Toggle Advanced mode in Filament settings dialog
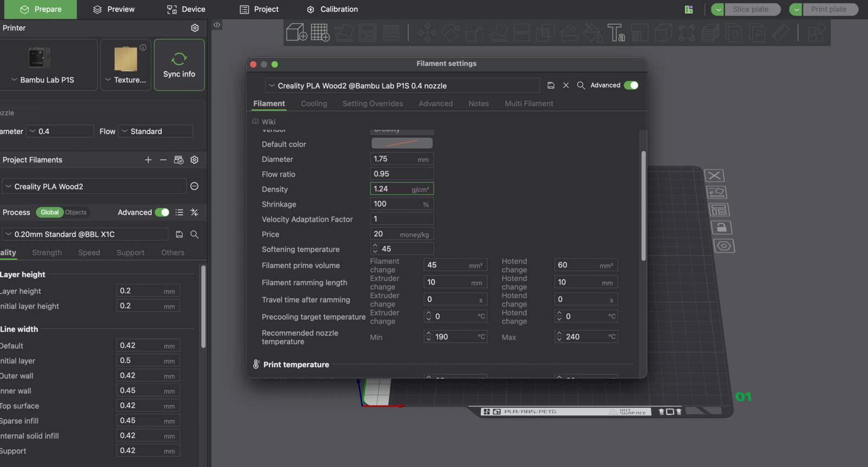The width and height of the screenshot is (868, 467). pyautogui.click(x=631, y=85)
